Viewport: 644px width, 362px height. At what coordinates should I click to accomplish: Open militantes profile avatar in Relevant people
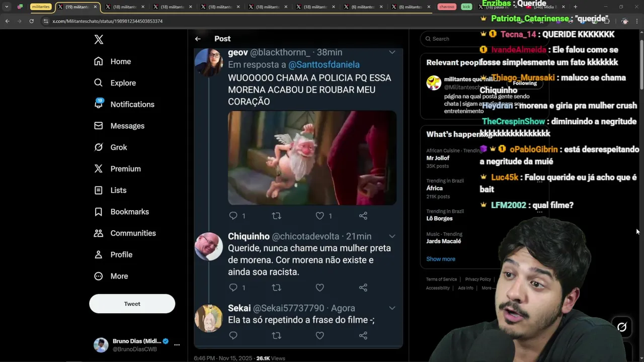[x=434, y=83]
